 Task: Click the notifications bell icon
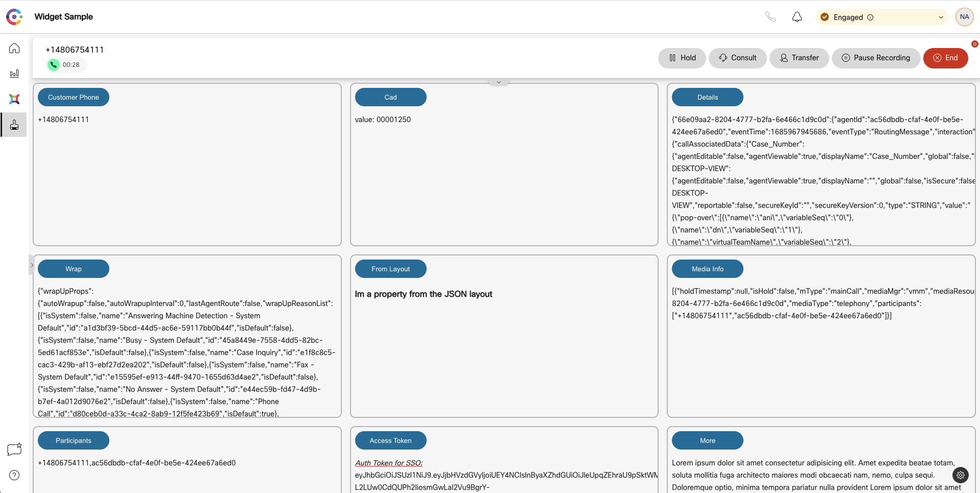[x=797, y=17]
